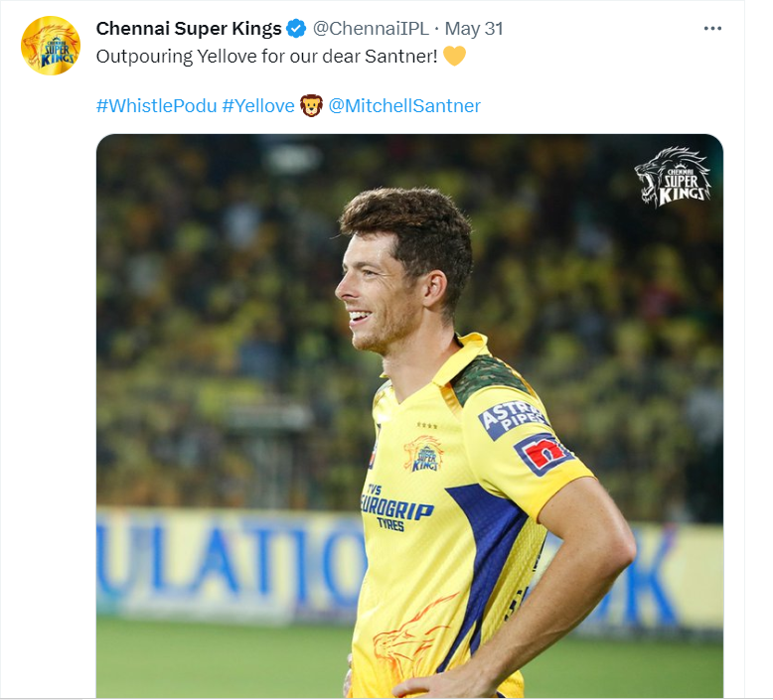Open the Chennai Super Kings profile avatar
This screenshot has height=700, width=773.
tap(51, 46)
